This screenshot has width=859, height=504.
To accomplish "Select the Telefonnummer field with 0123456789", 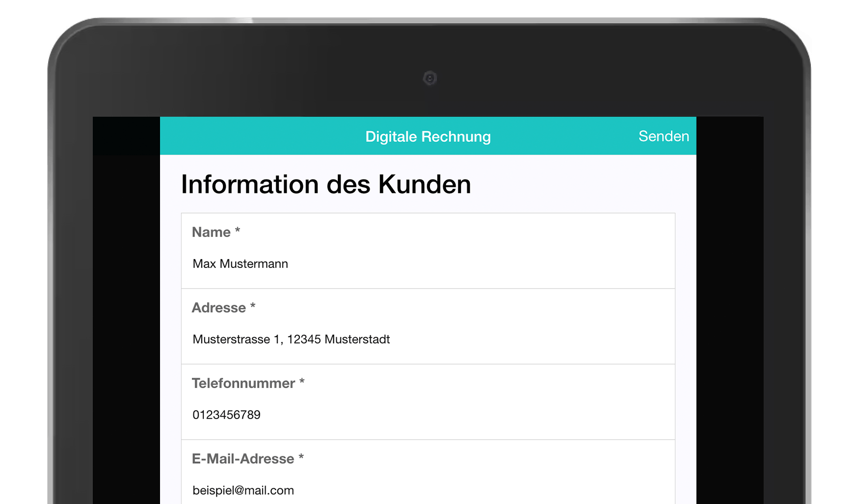I will [428, 402].
